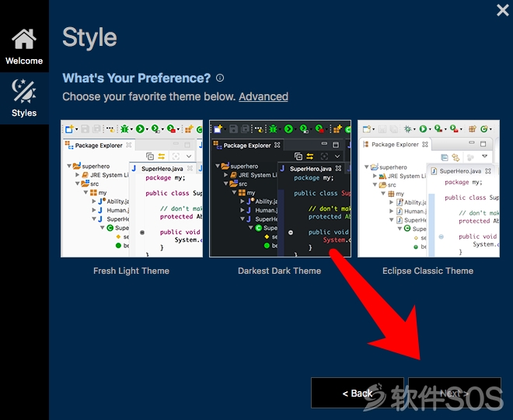This screenshot has height=420, width=513.
Task: Click info icon beside What's Your Preference
Action: pos(220,78)
